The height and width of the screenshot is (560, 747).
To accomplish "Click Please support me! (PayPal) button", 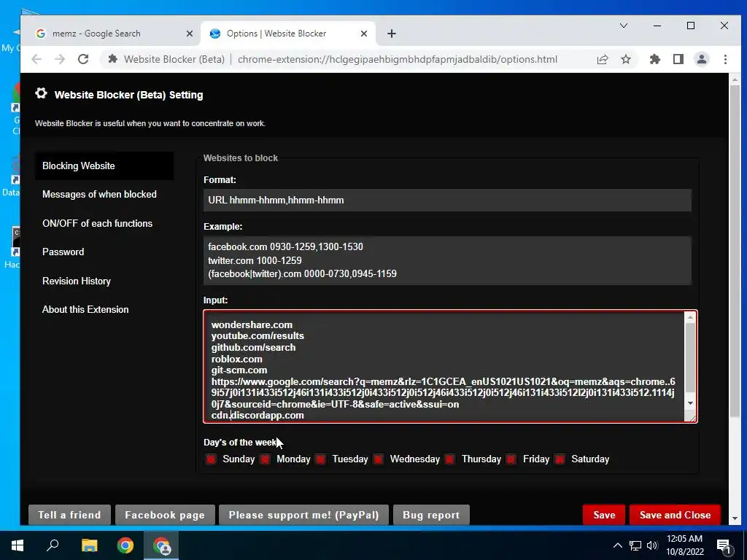I will [x=303, y=515].
